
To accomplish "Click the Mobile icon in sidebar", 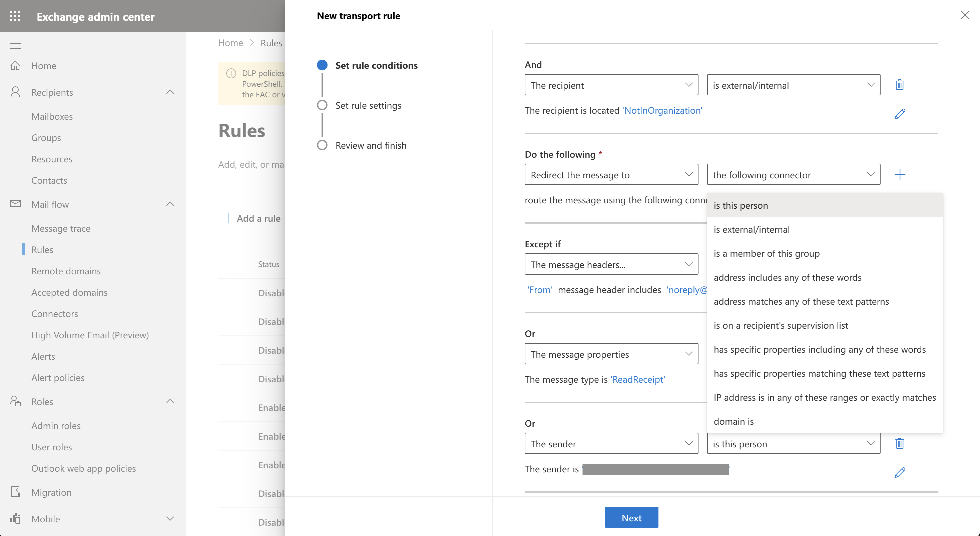I will click(15, 519).
